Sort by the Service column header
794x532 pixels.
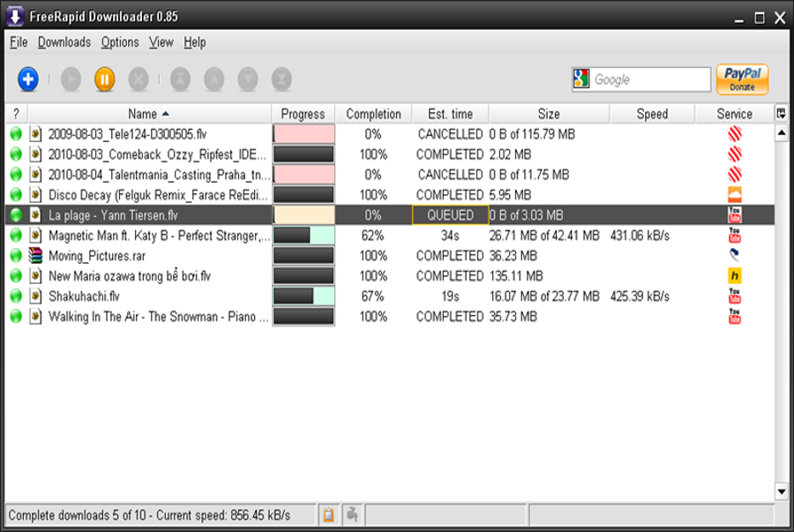(x=735, y=114)
